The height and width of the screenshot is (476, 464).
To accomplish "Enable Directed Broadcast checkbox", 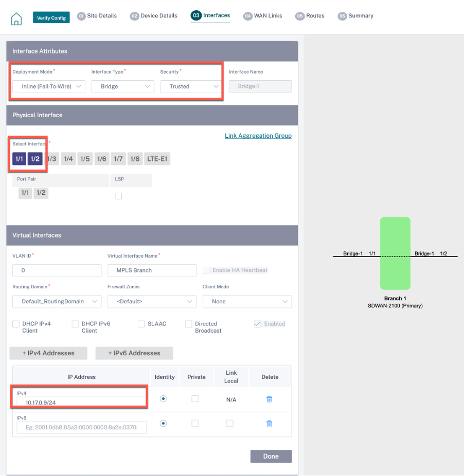I will 189,324.
